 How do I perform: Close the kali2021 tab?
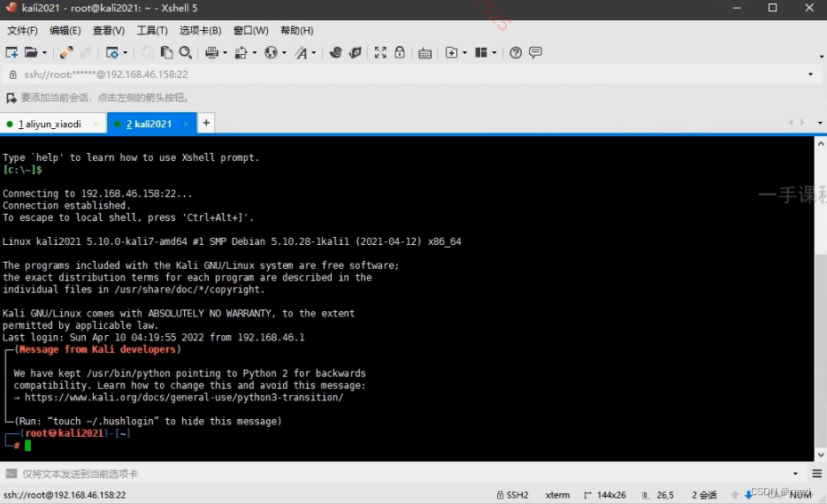[186, 124]
